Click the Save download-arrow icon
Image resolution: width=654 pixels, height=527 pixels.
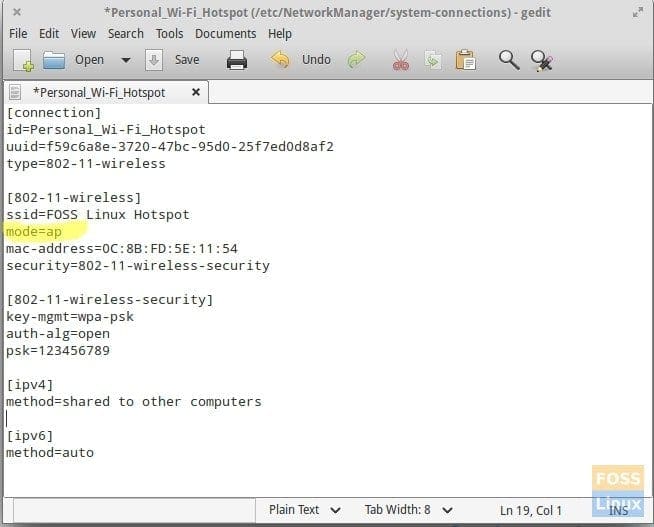[153, 60]
